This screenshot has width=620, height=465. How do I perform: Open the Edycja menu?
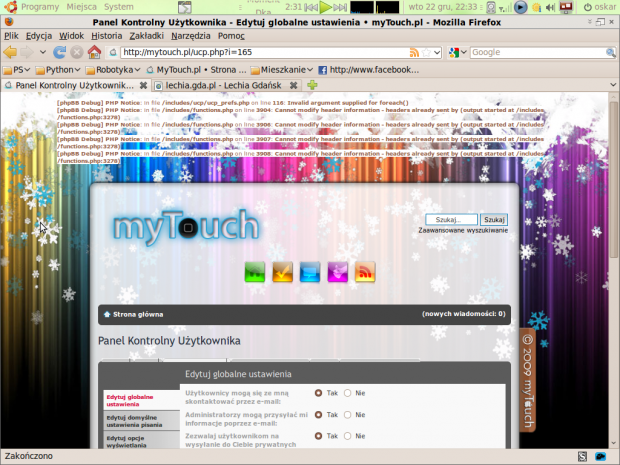[x=39, y=36]
